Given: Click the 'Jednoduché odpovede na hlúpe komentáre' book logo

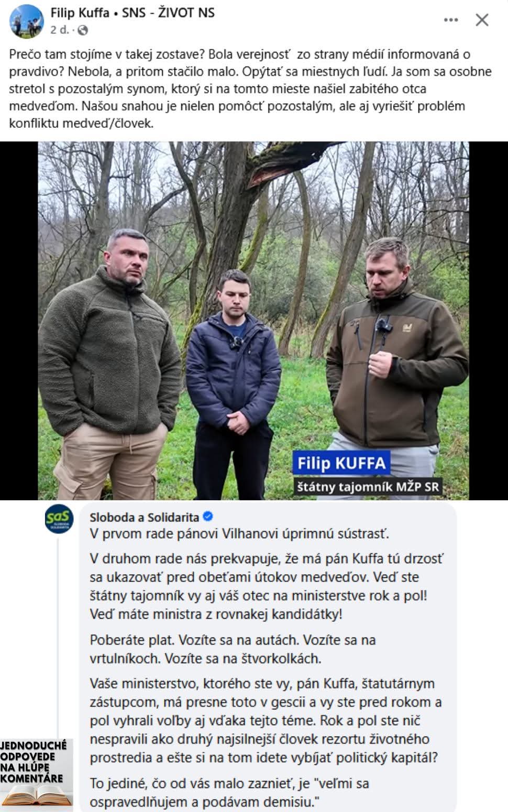Looking at the screenshot, I should pyautogui.click(x=36, y=773).
